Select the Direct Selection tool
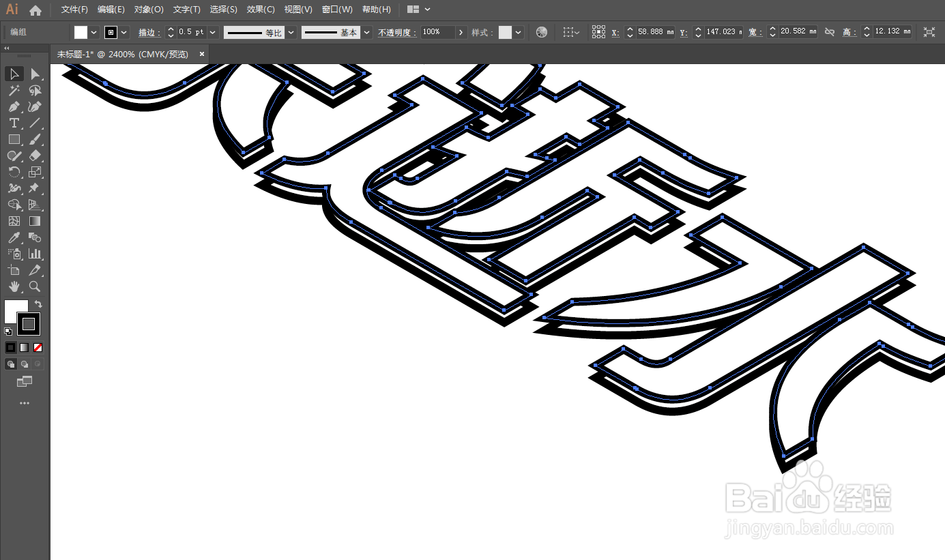This screenshot has height=560, width=945. [x=35, y=74]
